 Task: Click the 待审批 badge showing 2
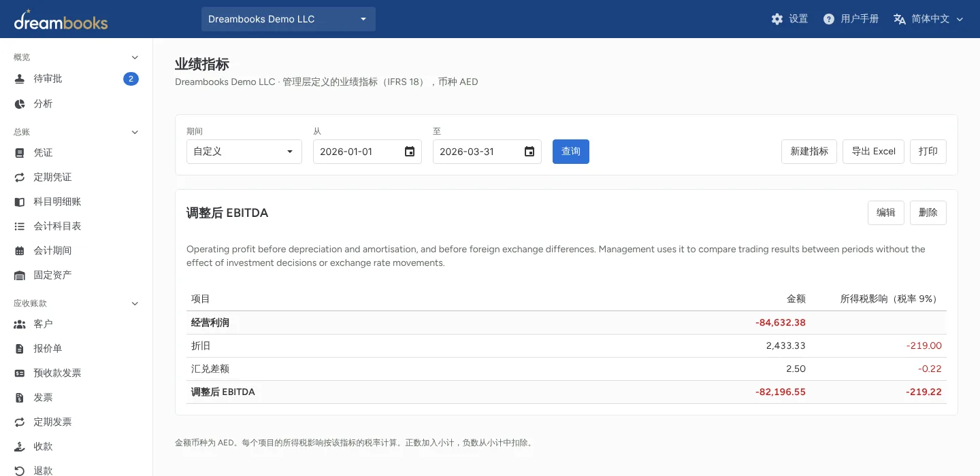point(131,79)
